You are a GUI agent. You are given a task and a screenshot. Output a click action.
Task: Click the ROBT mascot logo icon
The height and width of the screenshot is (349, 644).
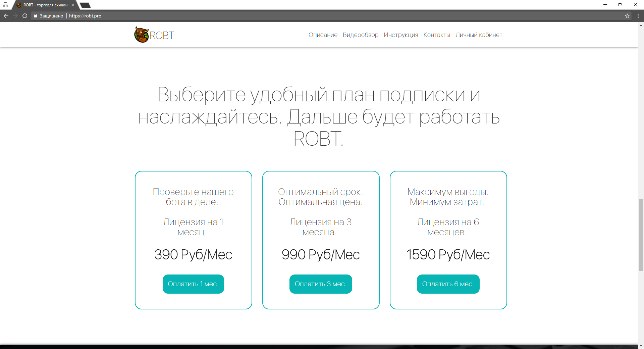tap(141, 35)
